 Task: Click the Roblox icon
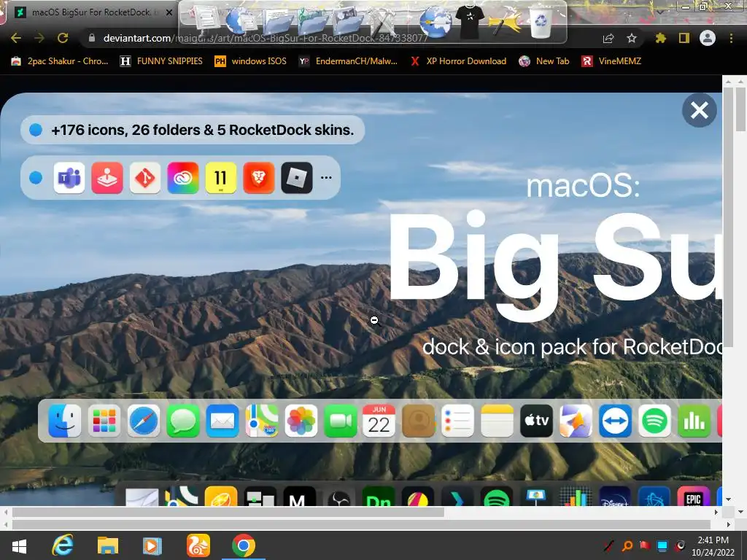(297, 178)
